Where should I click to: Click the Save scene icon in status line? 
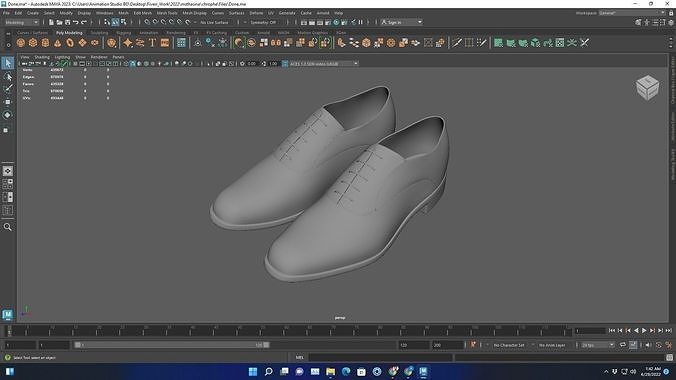67,22
